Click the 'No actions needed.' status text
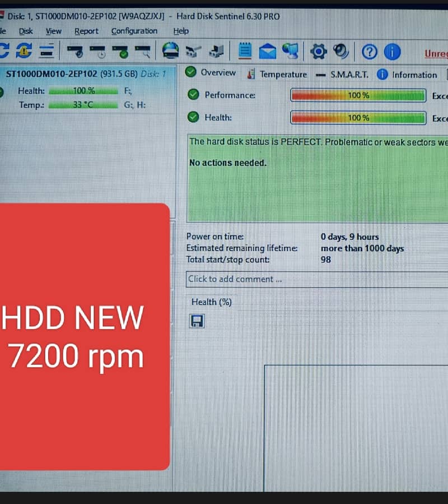This screenshot has height=504, width=448. [228, 163]
